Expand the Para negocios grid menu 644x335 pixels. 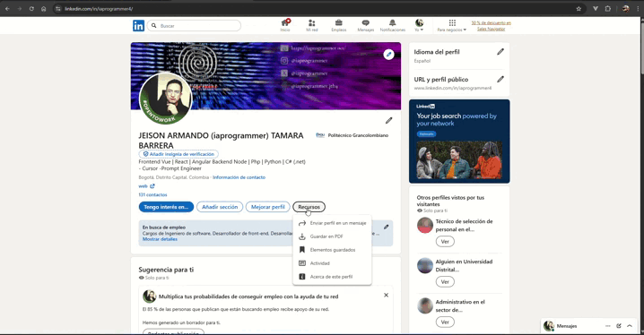tap(452, 25)
